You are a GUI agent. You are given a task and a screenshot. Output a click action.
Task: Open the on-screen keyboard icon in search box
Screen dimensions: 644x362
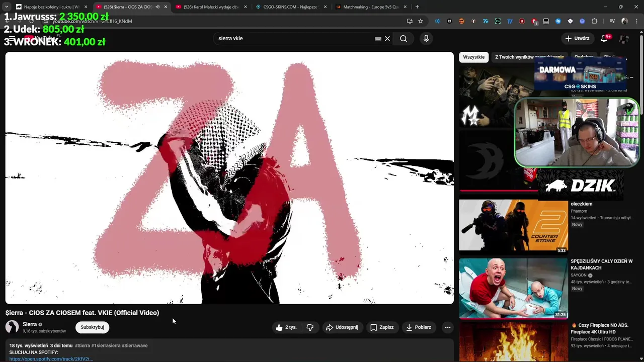tap(378, 38)
